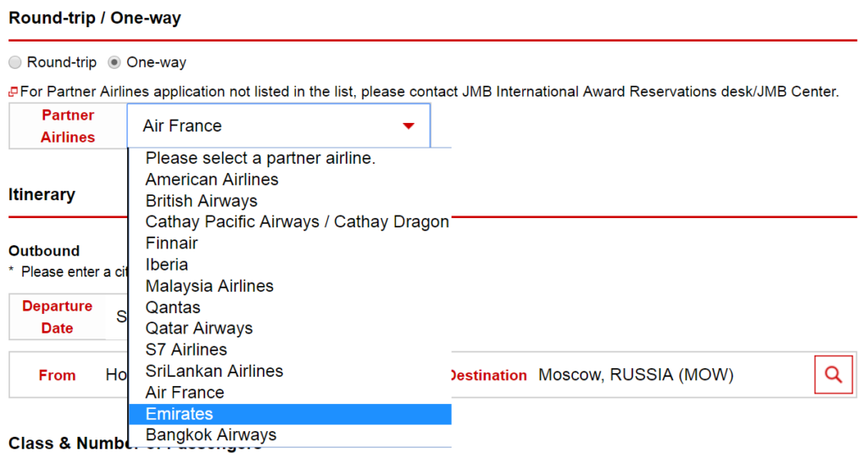Select 'Please select a partner airline.' option
Viewport: 868px width, 459px height.
[x=290, y=159]
